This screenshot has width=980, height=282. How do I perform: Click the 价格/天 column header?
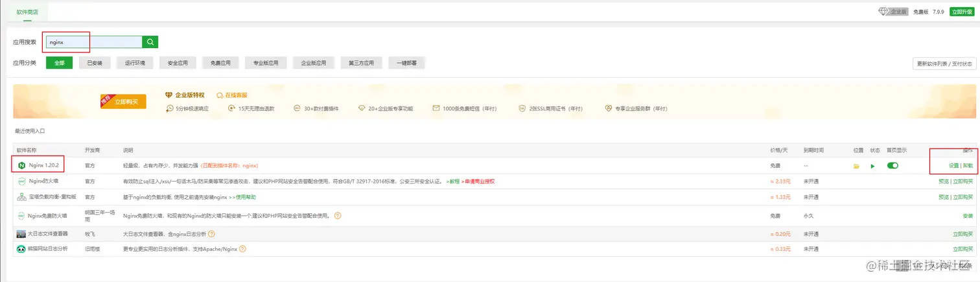tap(778, 150)
